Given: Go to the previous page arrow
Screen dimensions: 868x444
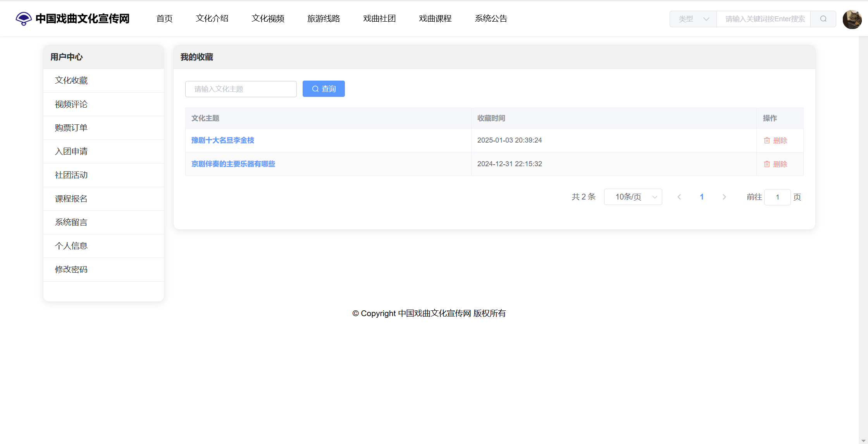Looking at the screenshot, I should click(679, 197).
